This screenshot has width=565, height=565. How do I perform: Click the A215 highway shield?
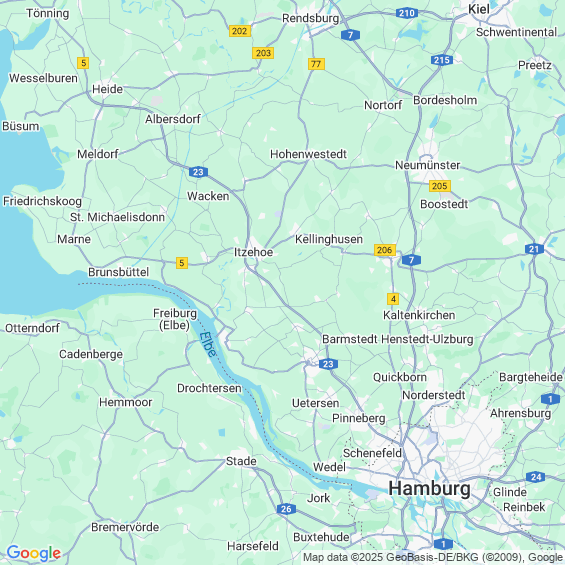point(442,60)
